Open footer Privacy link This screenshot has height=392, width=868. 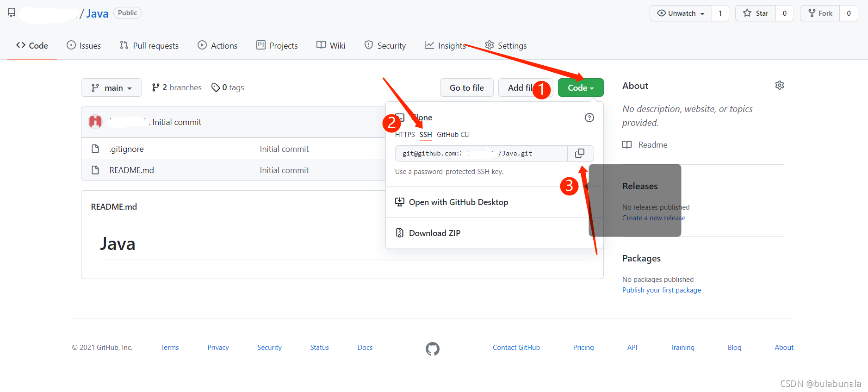click(218, 348)
